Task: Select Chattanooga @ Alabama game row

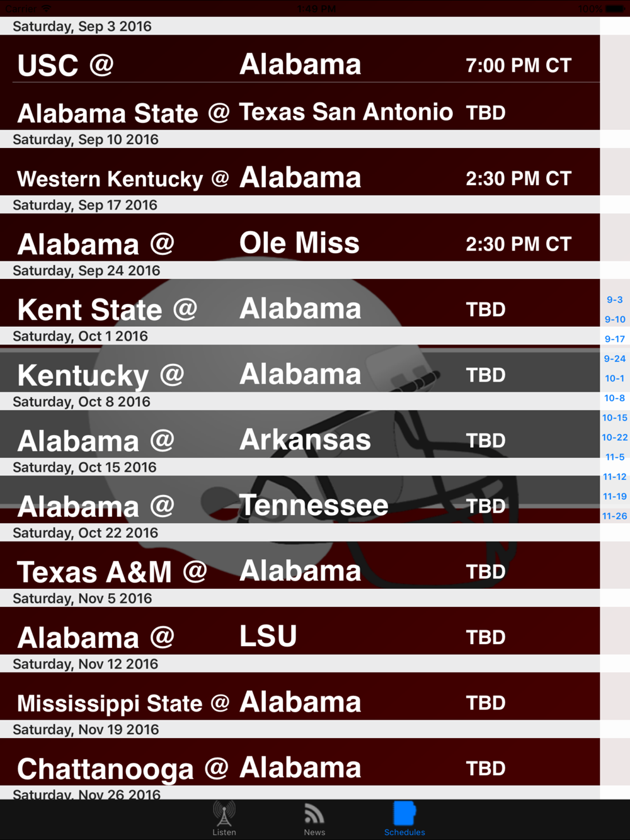Action: (300, 761)
